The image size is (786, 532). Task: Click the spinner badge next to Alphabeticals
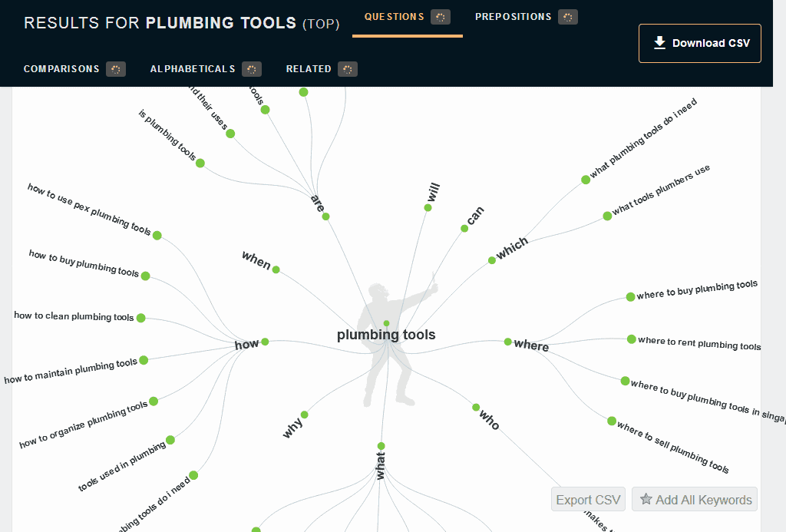(x=252, y=69)
